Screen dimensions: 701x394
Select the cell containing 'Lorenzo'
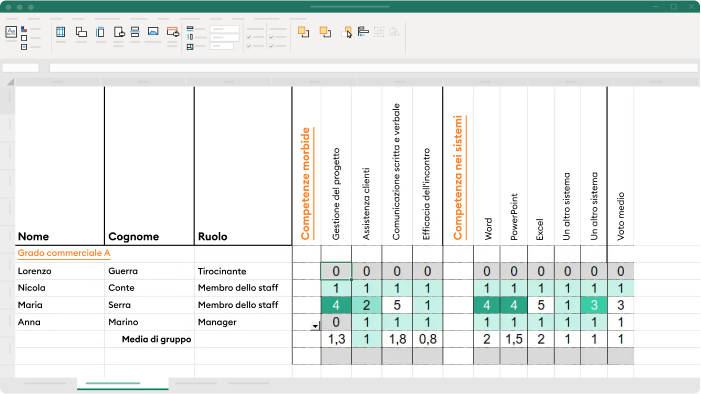click(60, 271)
